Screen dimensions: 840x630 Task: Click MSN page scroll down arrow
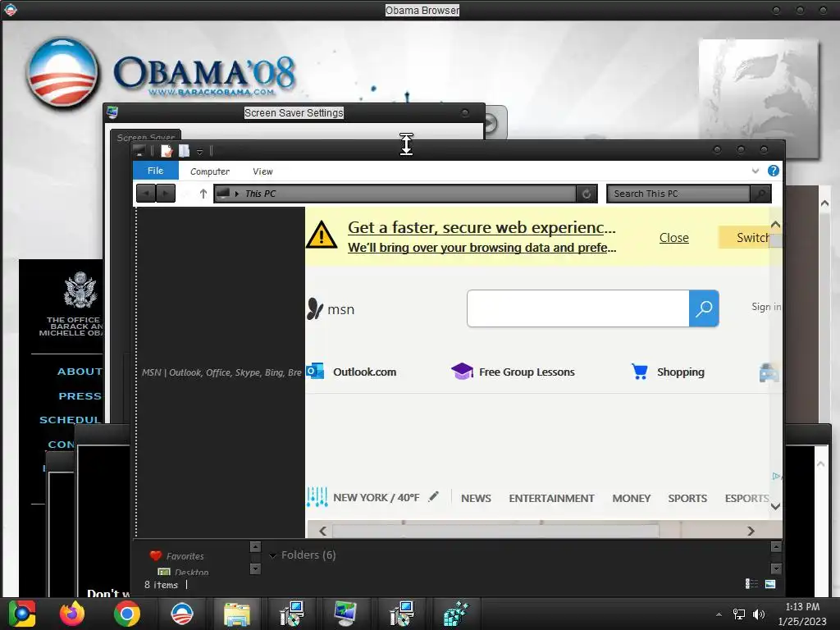pyautogui.click(x=775, y=506)
